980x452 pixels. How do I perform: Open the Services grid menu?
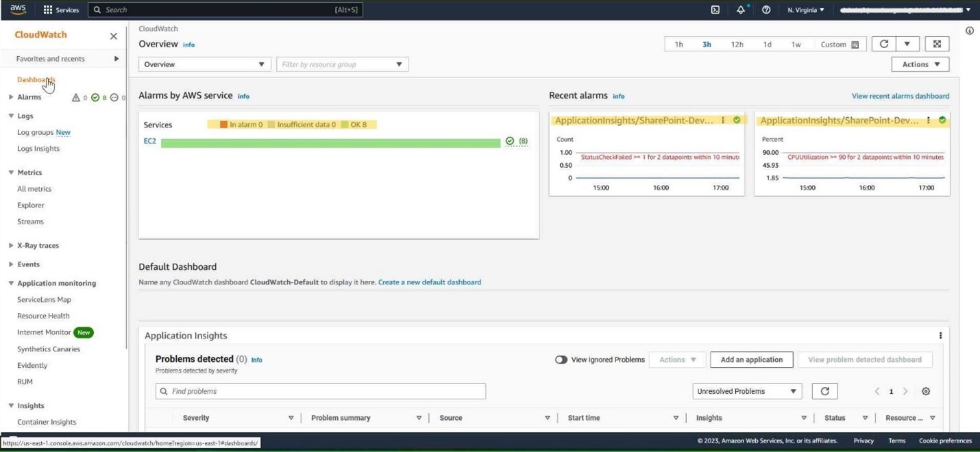61,10
